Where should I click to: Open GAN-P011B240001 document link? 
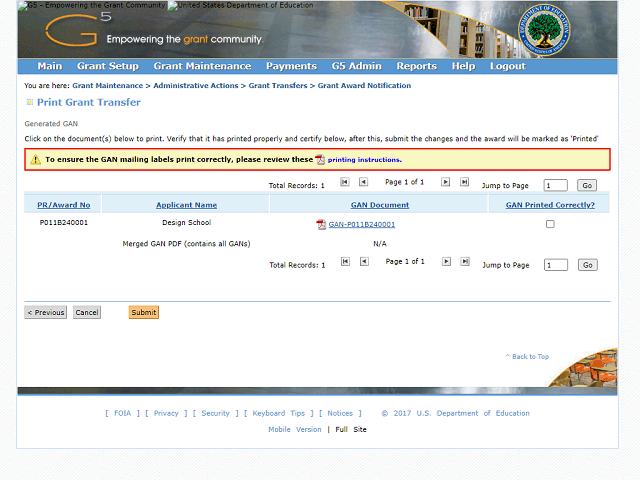click(361, 225)
